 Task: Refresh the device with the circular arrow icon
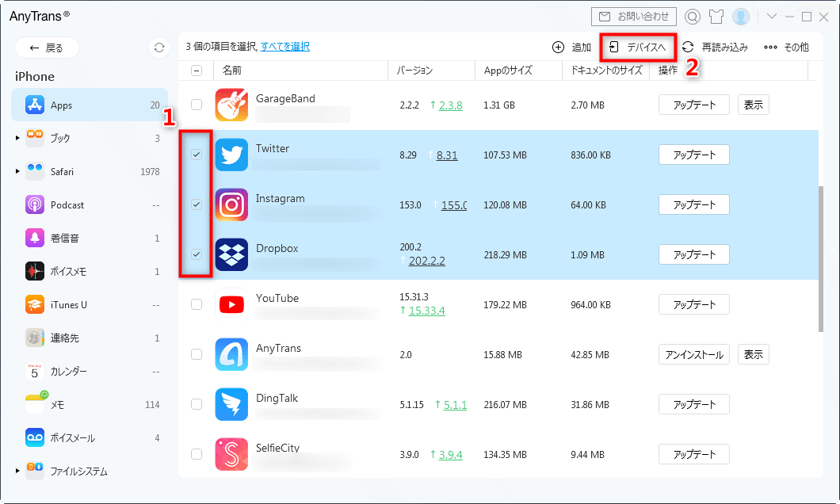point(159,48)
